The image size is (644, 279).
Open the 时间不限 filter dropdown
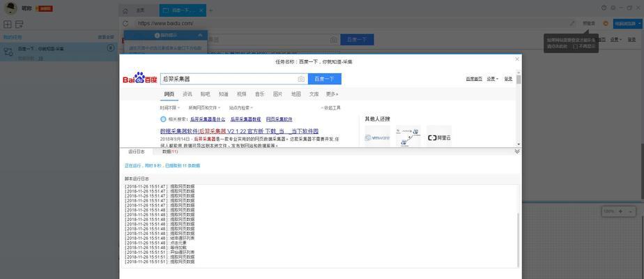pyautogui.click(x=169, y=107)
